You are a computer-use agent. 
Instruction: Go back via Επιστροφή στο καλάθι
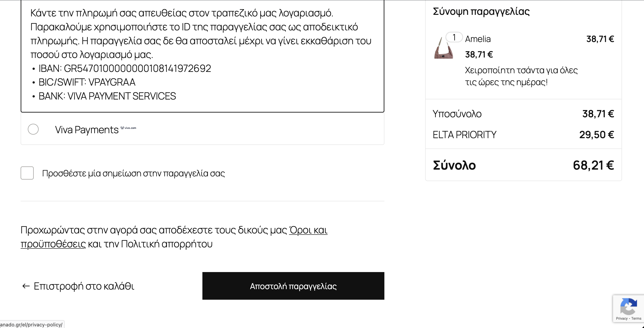pos(84,286)
